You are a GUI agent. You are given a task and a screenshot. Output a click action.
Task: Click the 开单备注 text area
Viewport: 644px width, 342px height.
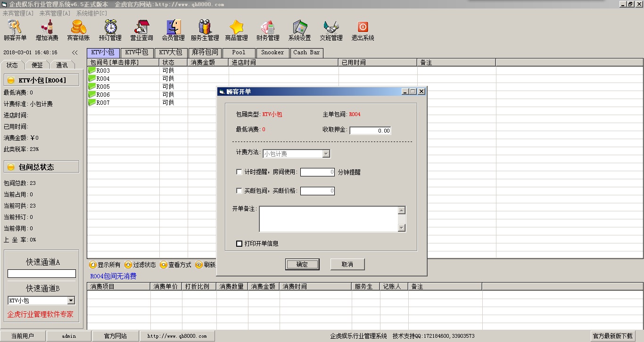pyautogui.click(x=329, y=219)
